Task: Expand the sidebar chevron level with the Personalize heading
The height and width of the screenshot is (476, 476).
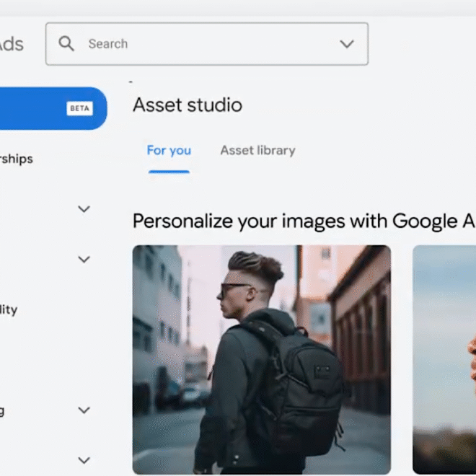Action: coord(84,209)
